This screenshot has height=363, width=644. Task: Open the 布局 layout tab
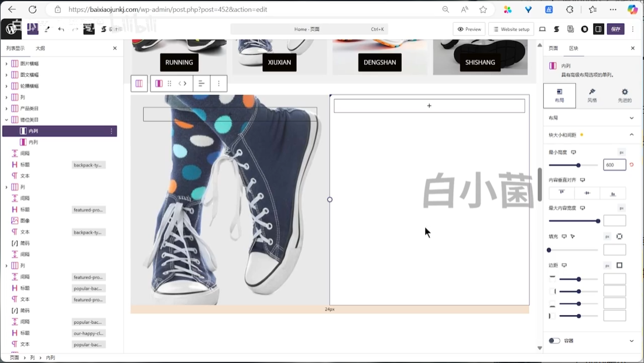click(x=559, y=95)
